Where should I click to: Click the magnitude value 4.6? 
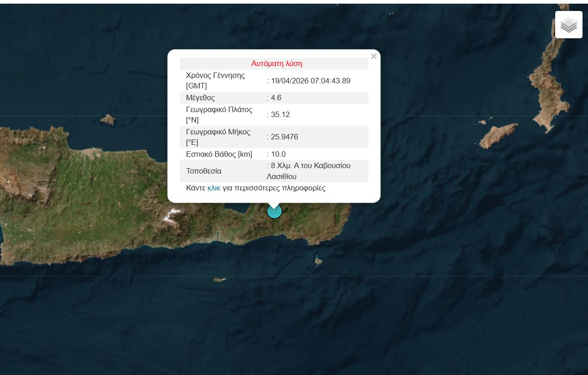pos(276,98)
